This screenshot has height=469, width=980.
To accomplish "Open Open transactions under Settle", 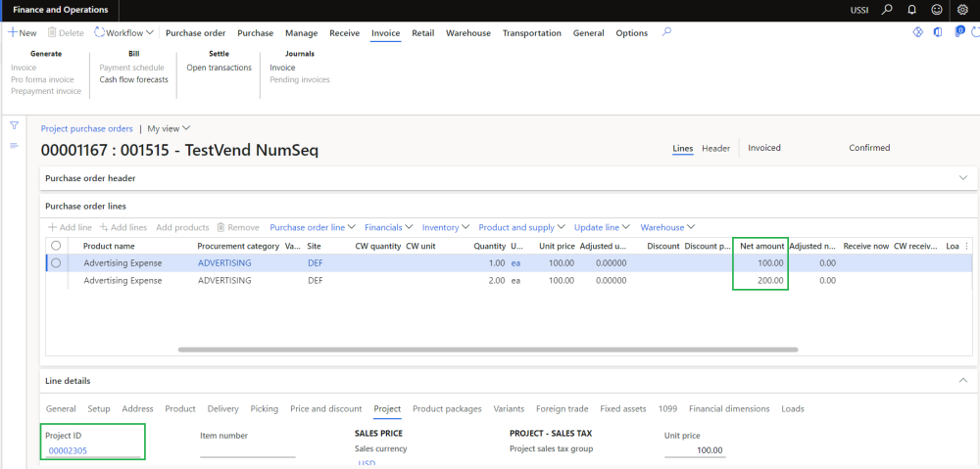I will click(219, 68).
